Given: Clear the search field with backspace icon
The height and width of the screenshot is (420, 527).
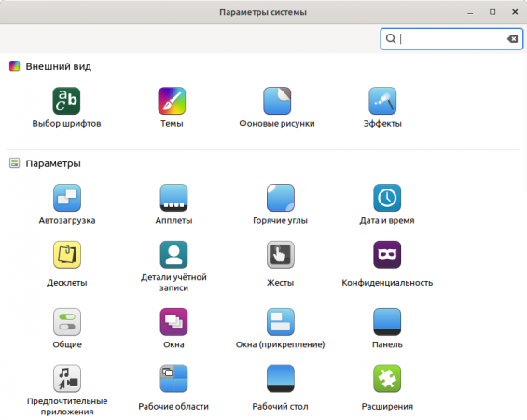Looking at the screenshot, I should point(513,39).
